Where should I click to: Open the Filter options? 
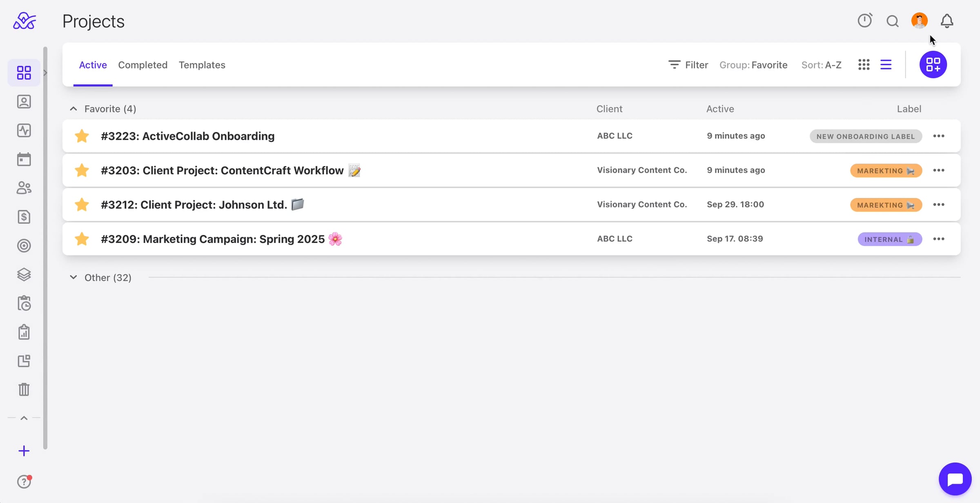688,65
